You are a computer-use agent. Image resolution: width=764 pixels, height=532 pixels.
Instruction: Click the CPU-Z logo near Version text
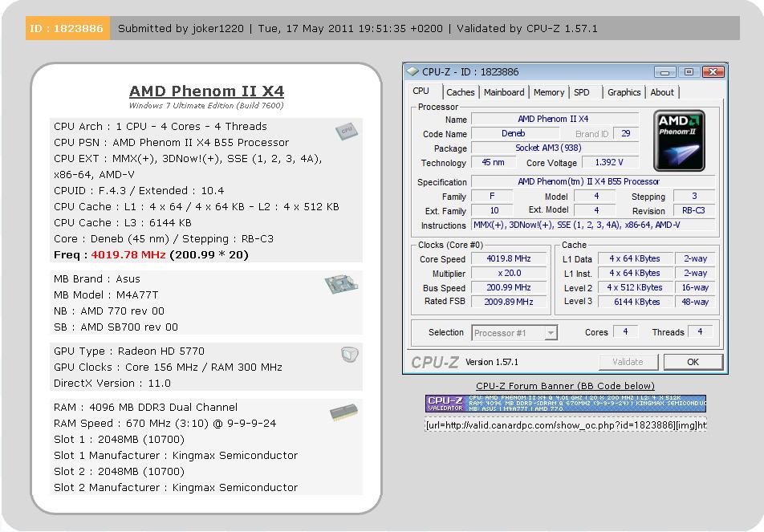pos(435,362)
